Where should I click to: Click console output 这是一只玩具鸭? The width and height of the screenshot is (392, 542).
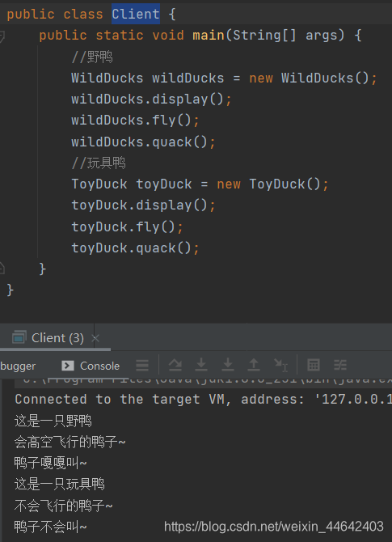pyautogui.click(x=59, y=485)
